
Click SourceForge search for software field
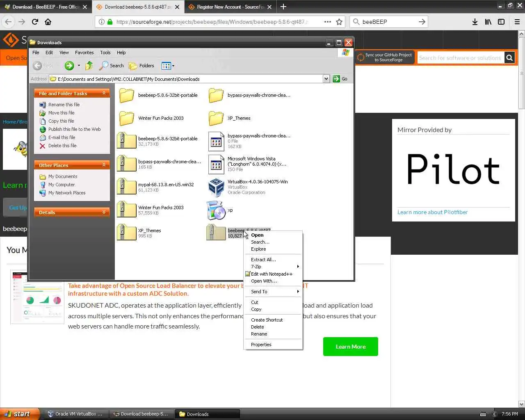click(460, 58)
